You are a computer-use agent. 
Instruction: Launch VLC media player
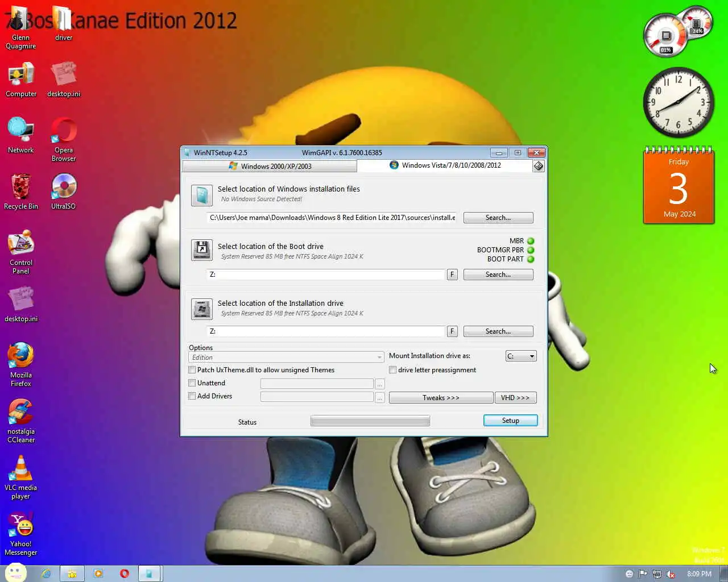click(x=21, y=477)
